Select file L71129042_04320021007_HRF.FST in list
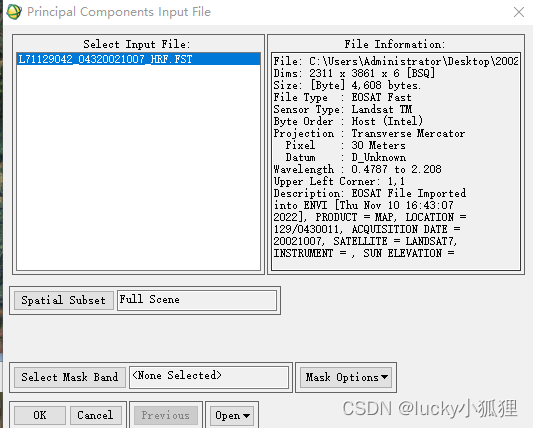 pos(138,59)
